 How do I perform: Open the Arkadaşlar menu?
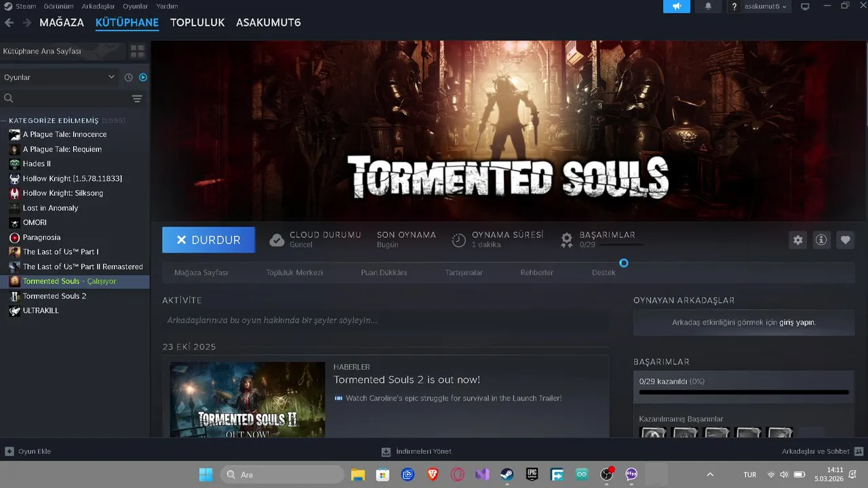98,6
